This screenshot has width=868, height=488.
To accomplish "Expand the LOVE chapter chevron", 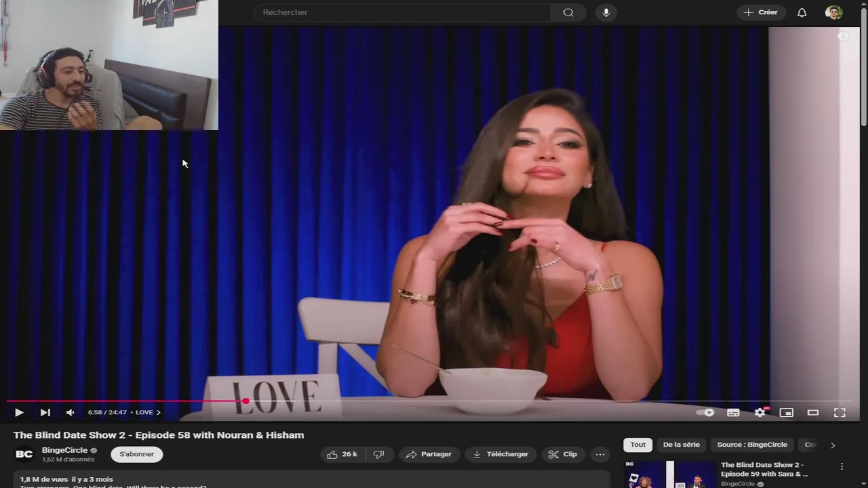I will pos(159,412).
